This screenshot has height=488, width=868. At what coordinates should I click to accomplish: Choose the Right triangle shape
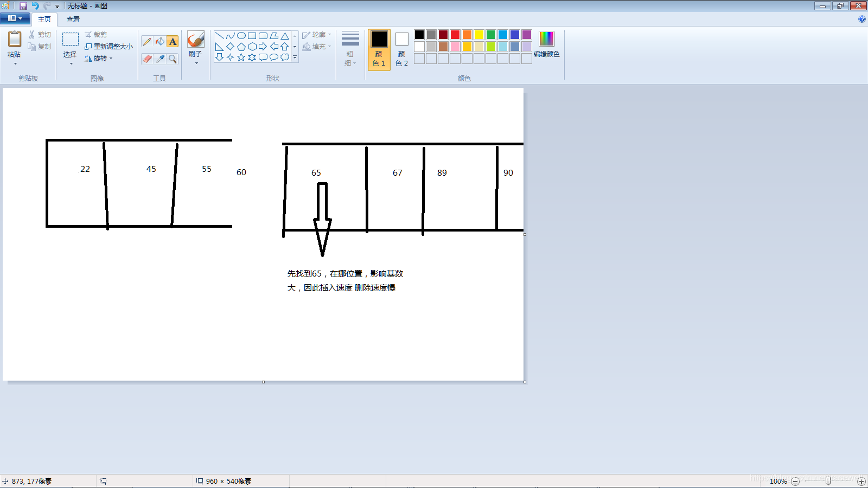(220, 47)
